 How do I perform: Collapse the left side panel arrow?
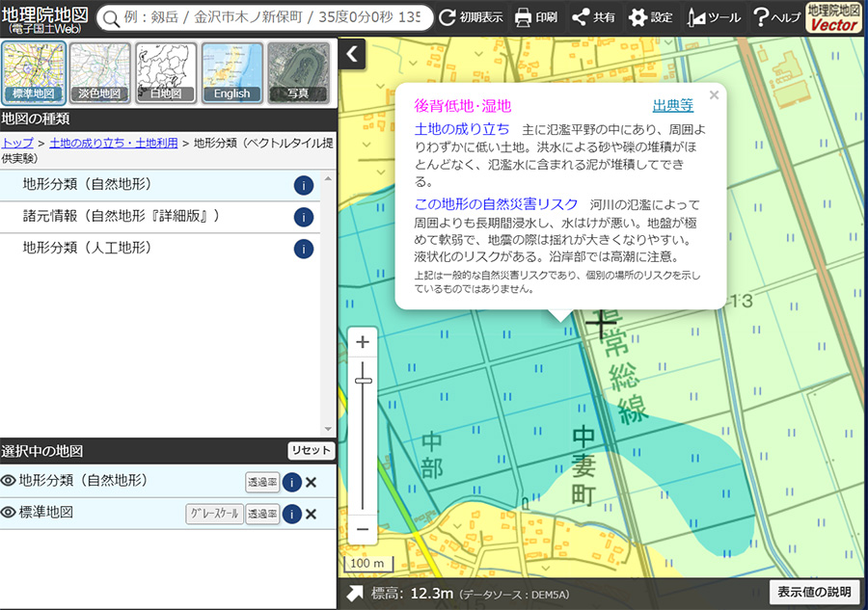click(x=352, y=54)
